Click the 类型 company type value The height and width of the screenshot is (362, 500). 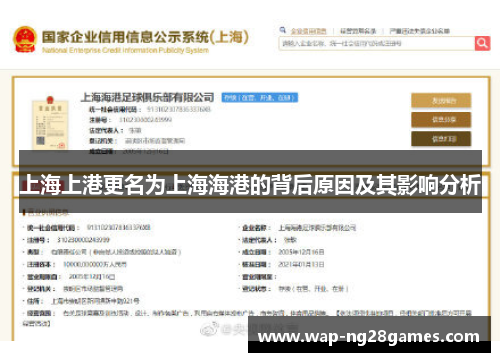pyautogui.click(x=116, y=252)
